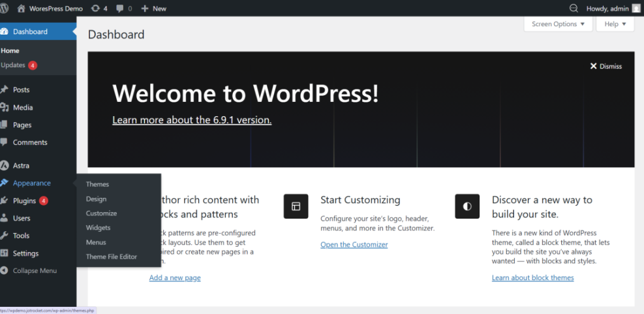Open Updates under Dashboard
644x314 pixels.
(13, 65)
